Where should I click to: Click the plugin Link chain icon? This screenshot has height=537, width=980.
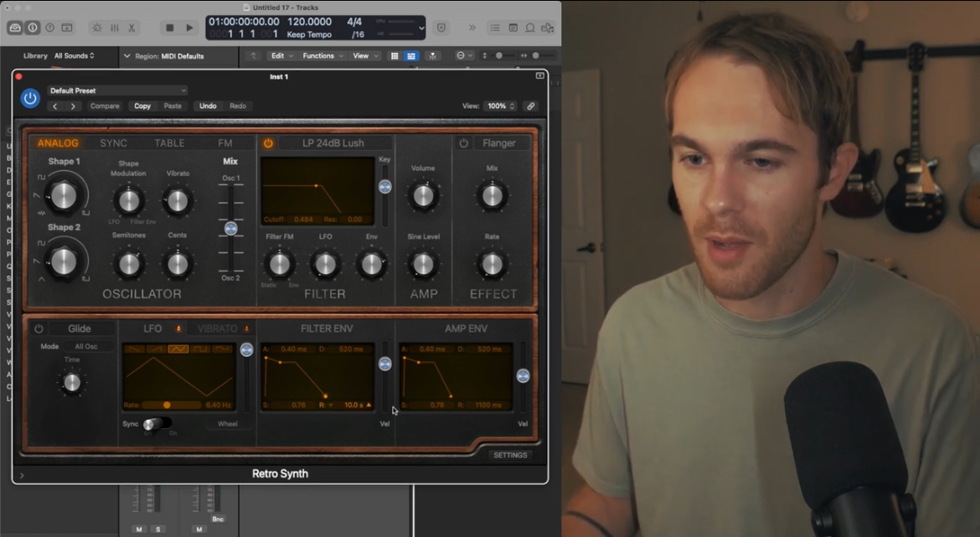tap(531, 106)
